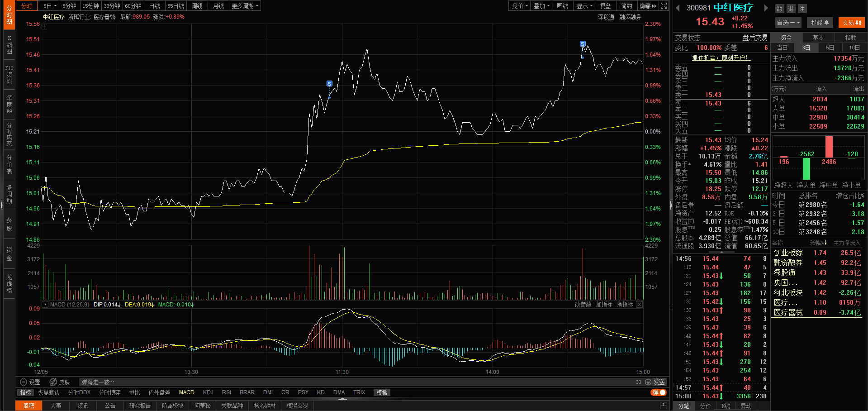Click the 换指标 switch indicator link
The width and height of the screenshot is (868, 411).
tap(625, 305)
